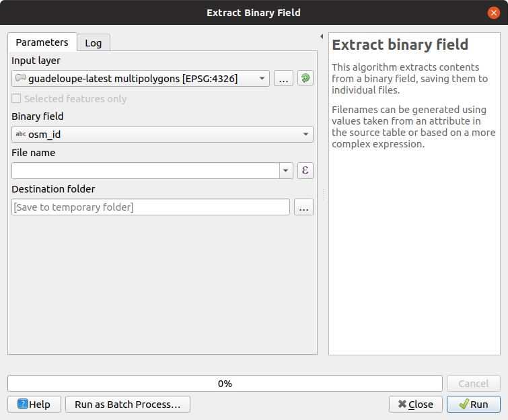Screen dimensions: 508x420
Task: Click the 0% progress bar
Action: [x=225, y=384]
